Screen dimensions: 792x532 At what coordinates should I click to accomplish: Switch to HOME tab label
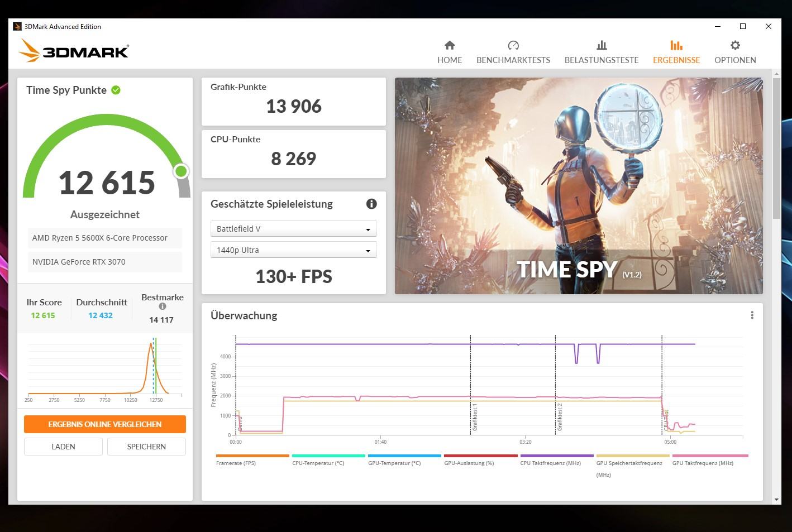tap(450, 60)
